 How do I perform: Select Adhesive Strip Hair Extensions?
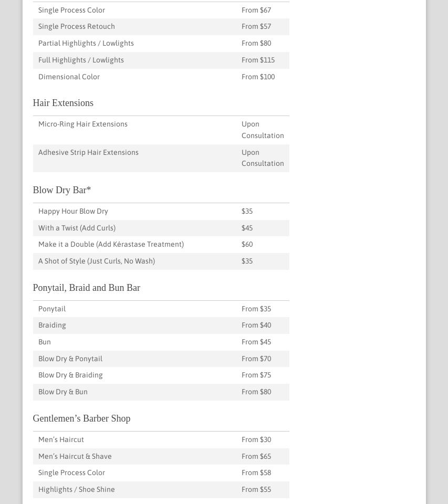[88, 152]
